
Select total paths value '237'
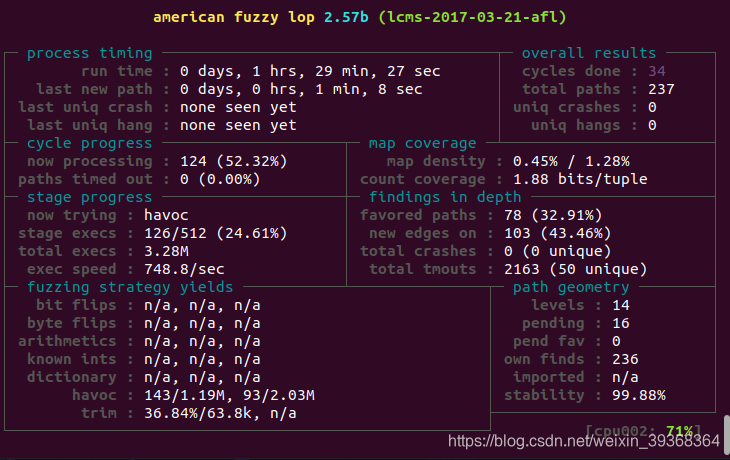click(661, 89)
